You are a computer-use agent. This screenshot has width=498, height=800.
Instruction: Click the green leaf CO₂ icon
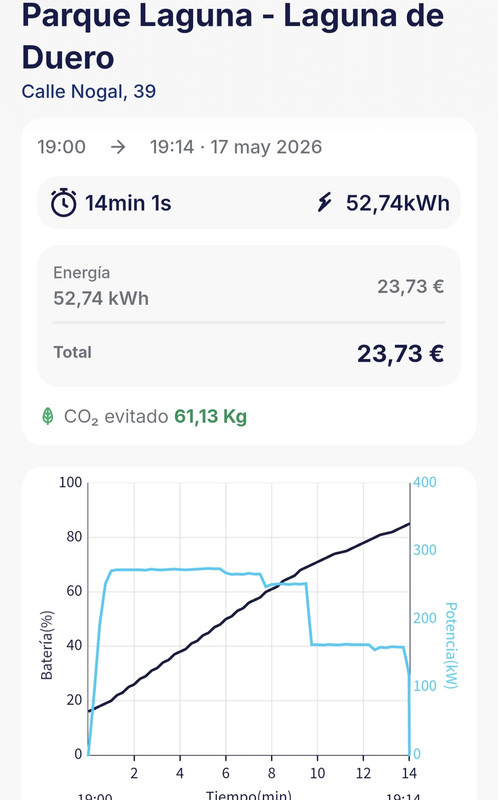47,416
